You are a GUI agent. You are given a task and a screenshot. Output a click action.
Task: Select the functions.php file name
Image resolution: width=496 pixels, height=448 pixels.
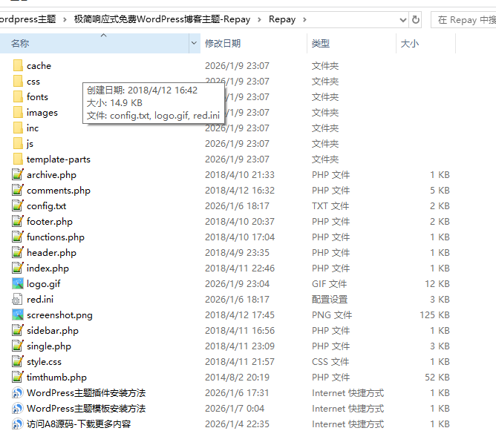(x=56, y=237)
